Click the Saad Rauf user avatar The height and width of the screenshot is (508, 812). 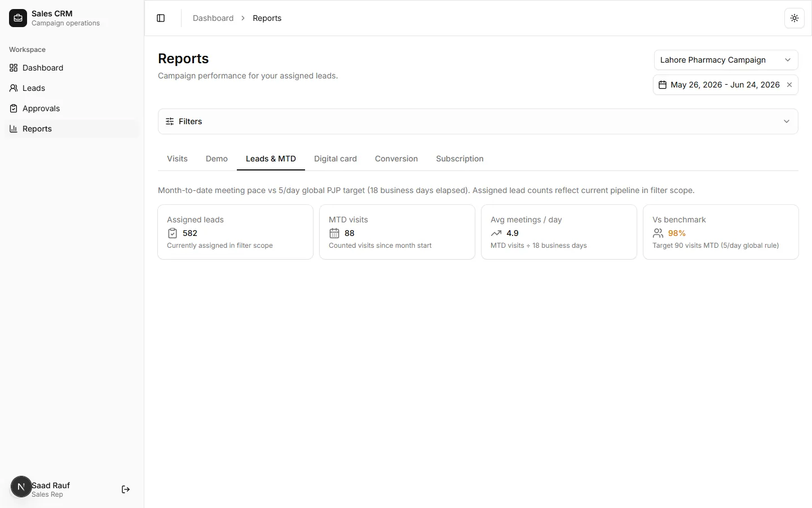[21, 487]
